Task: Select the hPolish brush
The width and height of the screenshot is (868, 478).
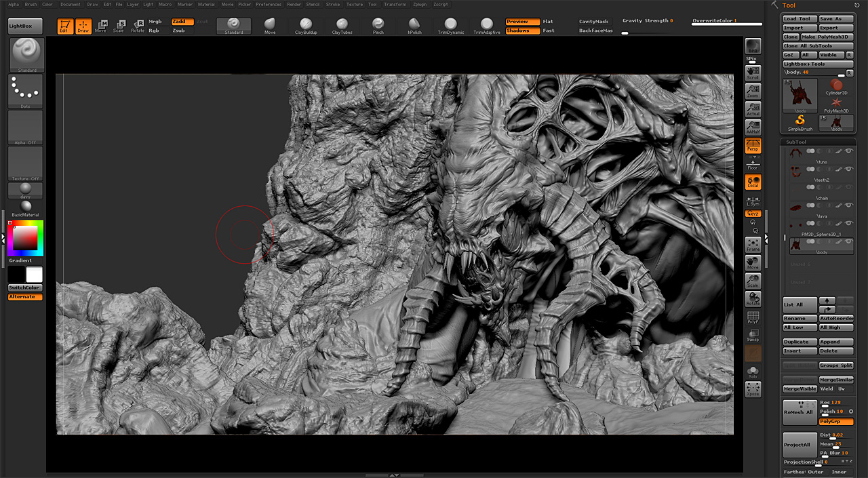Action: point(414,26)
